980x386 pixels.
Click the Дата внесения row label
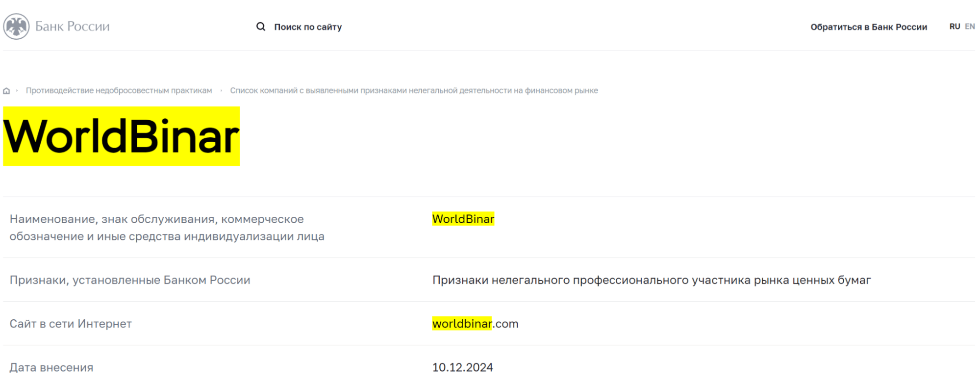click(x=51, y=367)
